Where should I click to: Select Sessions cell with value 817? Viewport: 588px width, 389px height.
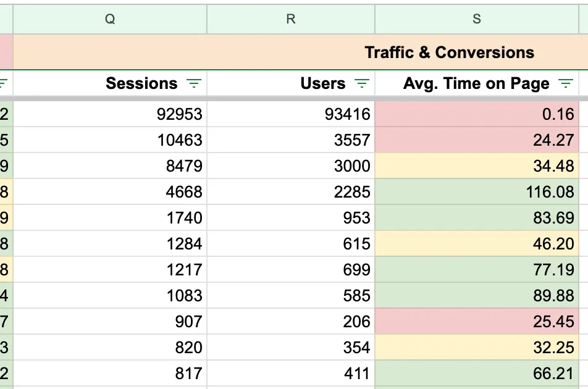coord(110,374)
